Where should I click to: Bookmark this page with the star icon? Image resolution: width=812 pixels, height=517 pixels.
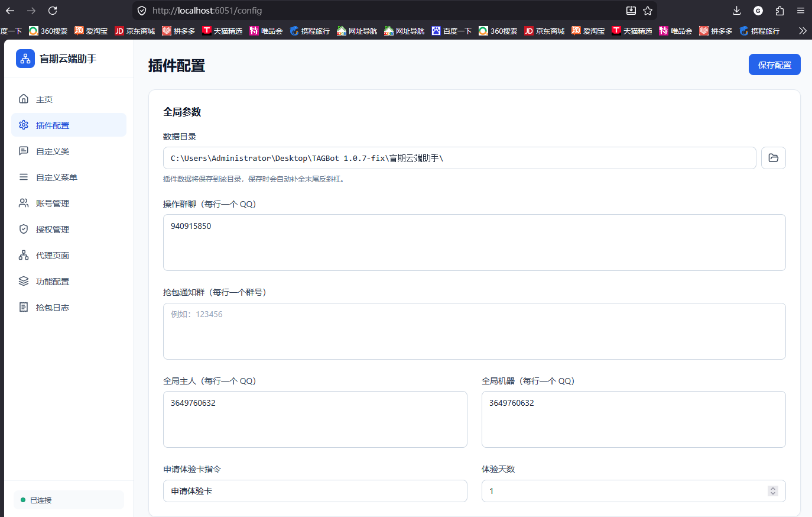tap(648, 11)
